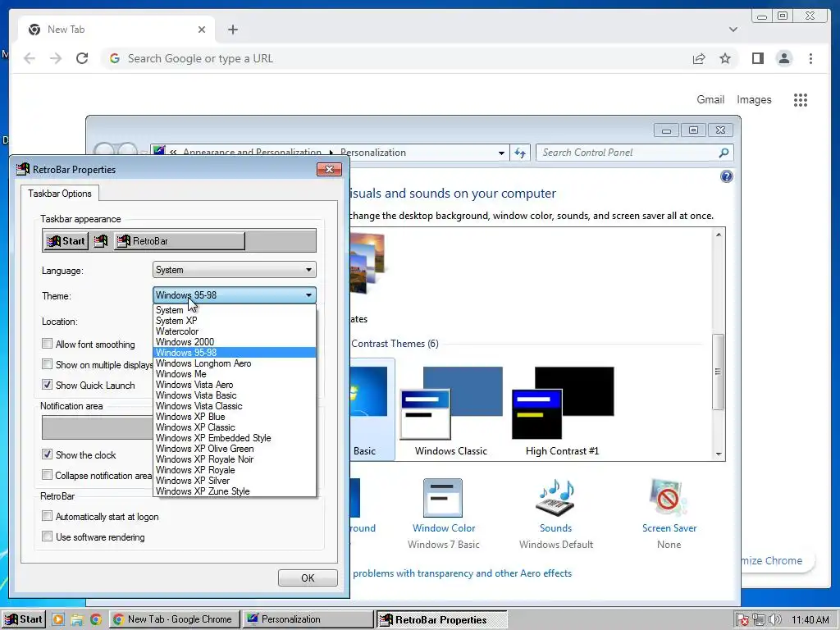Reload the Chrome page
The image size is (840, 630).
click(x=82, y=58)
